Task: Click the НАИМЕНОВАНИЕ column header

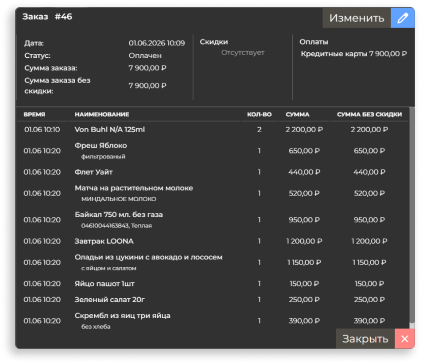Action: (x=102, y=114)
